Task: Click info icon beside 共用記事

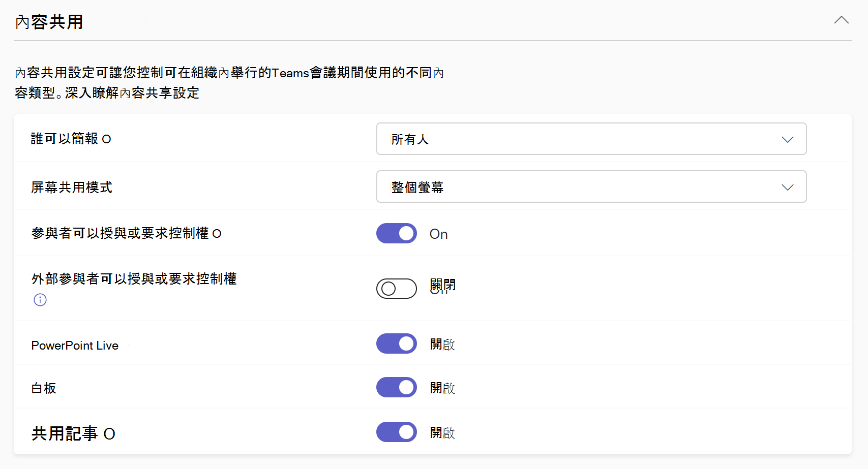Action: [x=109, y=434]
